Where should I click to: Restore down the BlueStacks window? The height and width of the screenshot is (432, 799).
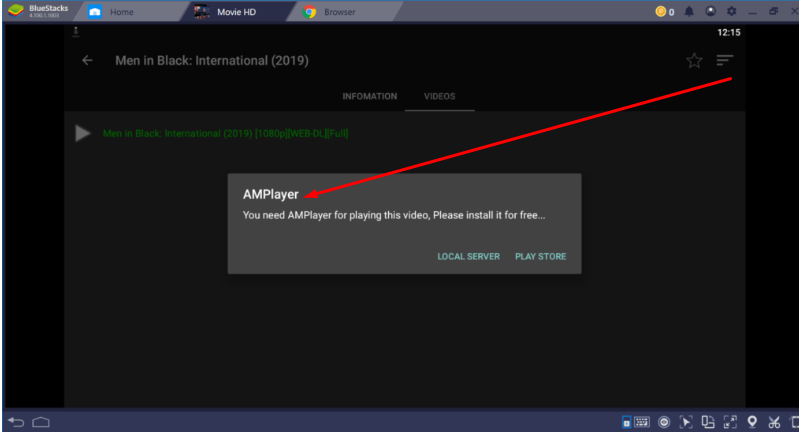point(774,11)
